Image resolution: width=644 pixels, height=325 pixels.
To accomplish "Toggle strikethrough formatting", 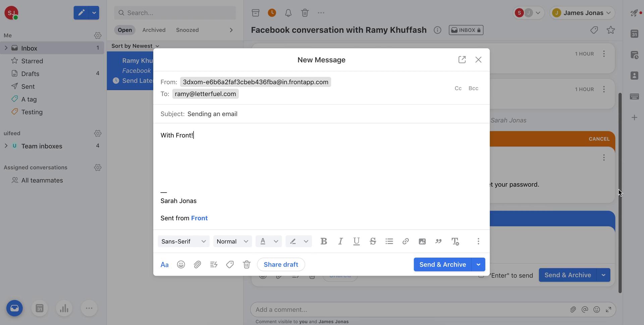I will (x=373, y=241).
